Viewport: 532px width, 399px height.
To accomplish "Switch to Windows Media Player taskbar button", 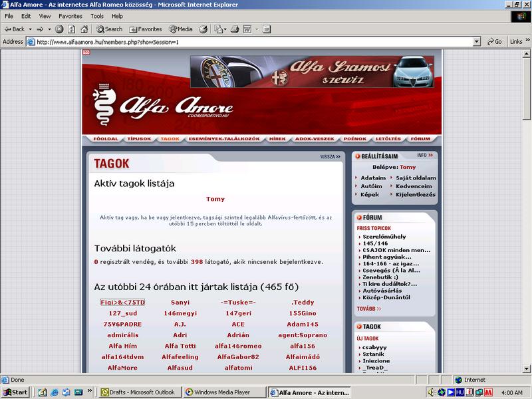I will pyautogui.click(x=225, y=392).
